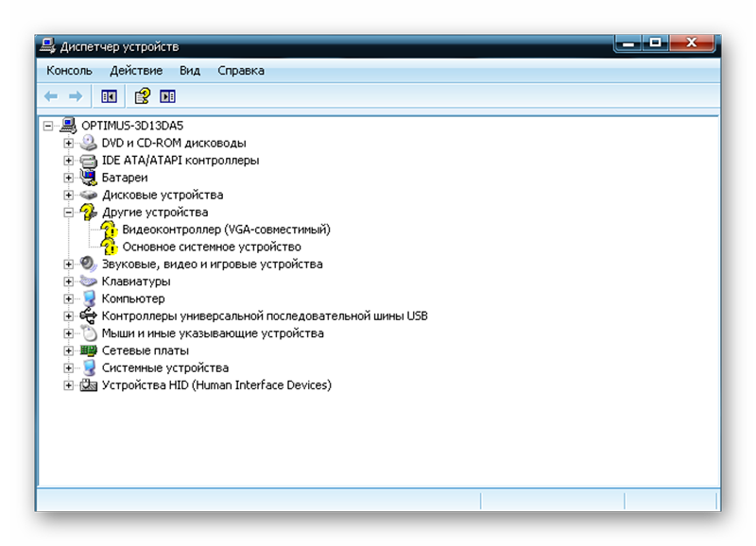Open the Действие menu
Screen dimensions: 756x546
[135, 71]
